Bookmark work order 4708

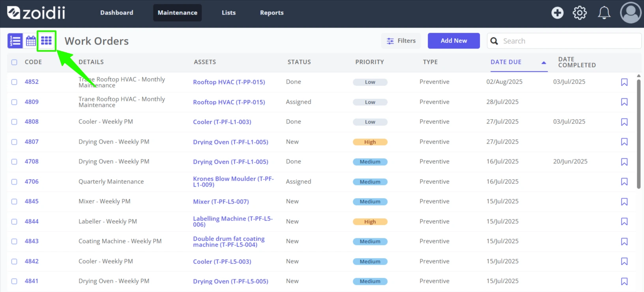point(624,162)
